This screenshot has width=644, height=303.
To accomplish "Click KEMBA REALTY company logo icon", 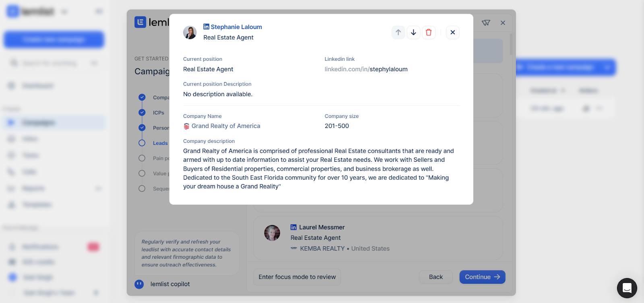I will (x=294, y=249).
